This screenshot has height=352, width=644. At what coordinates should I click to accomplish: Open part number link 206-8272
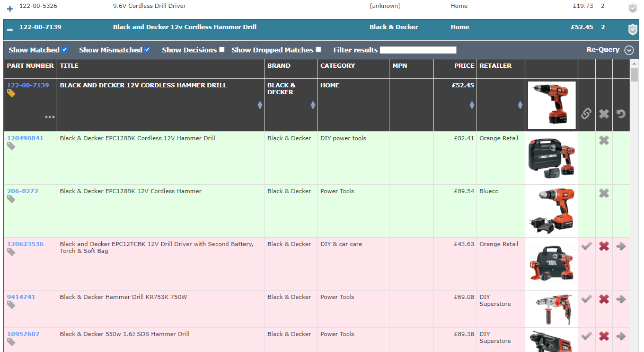(23, 191)
